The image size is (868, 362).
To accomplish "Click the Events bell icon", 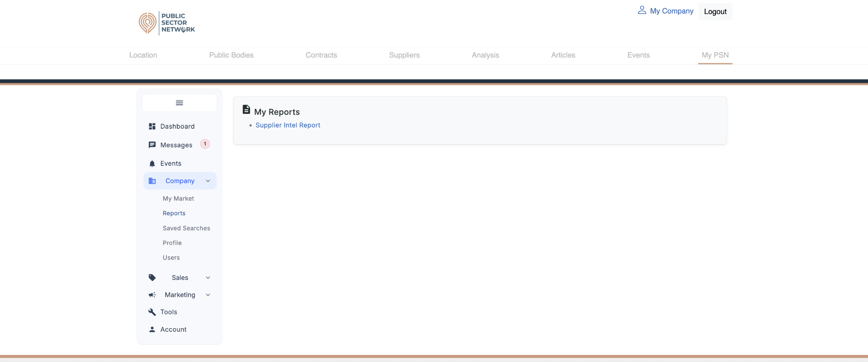I will [152, 164].
